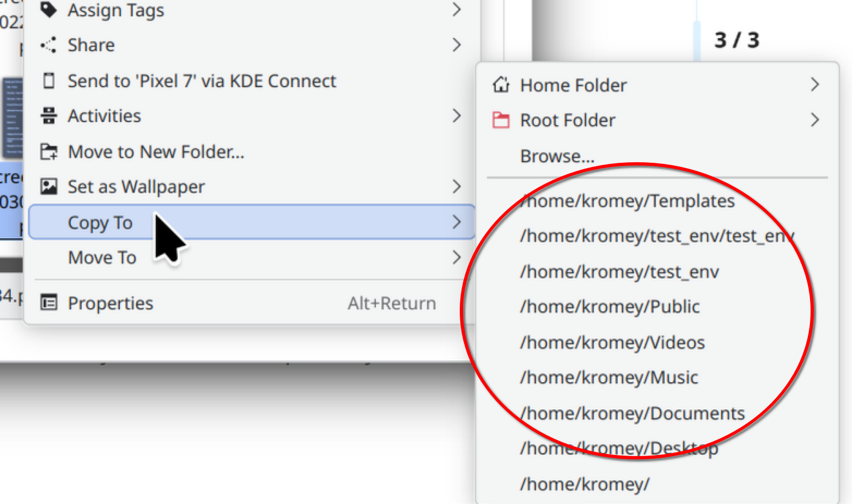This screenshot has width=852, height=504.
Task: Click the Set as Wallpaper picture icon
Action: pos(48,187)
